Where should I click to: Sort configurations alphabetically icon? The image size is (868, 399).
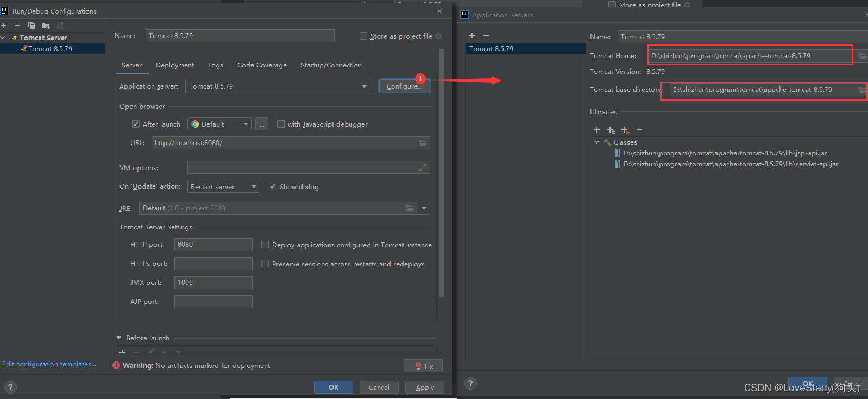click(60, 26)
